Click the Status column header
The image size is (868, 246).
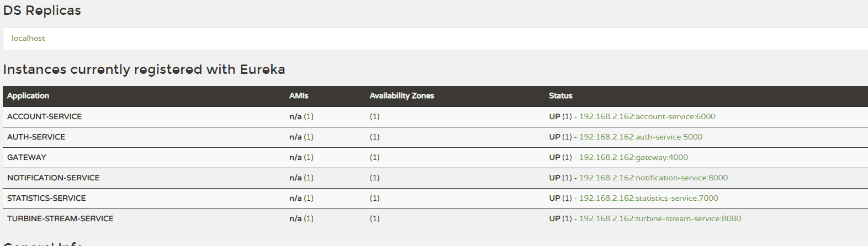(560, 95)
